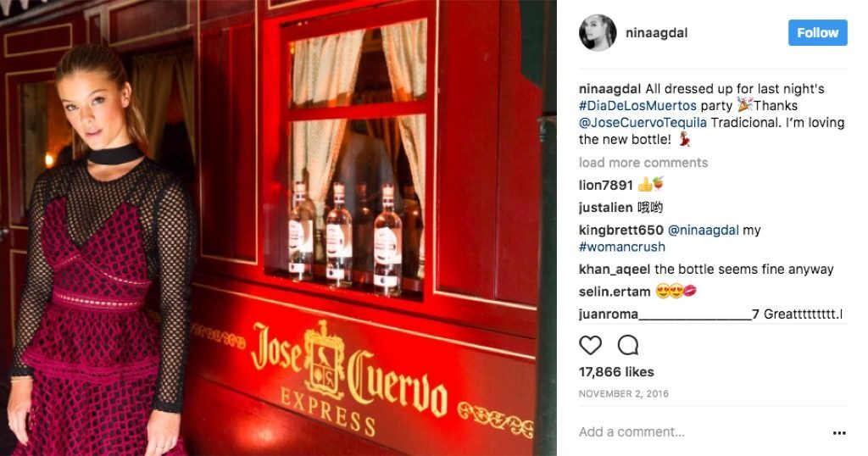Click the heart like icon

(590, 345)
